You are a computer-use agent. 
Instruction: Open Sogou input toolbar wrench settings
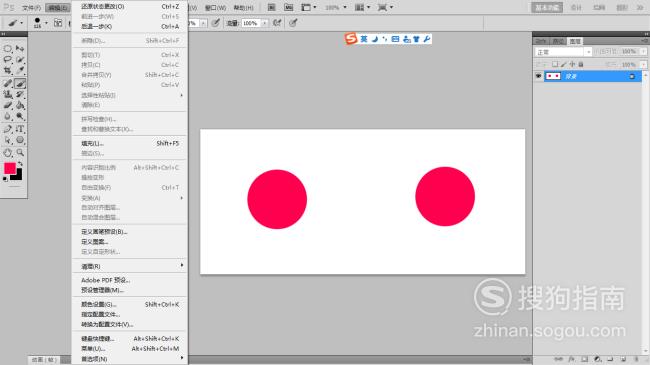427,39
